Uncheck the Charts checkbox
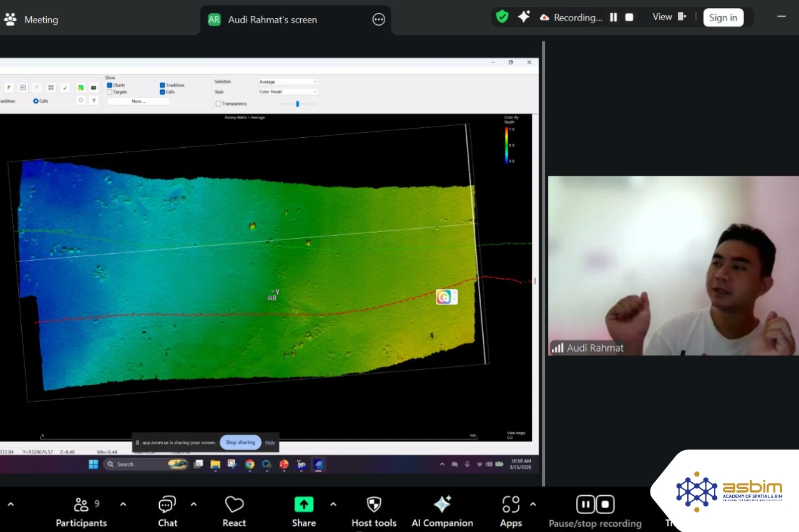This screenshot has height=532, width=799. [x=110, y=85]
